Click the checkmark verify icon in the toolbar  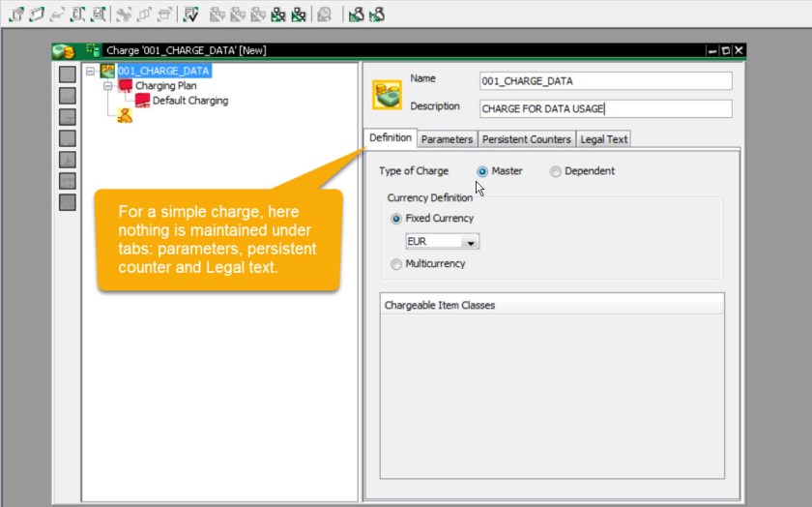[191, 15]
